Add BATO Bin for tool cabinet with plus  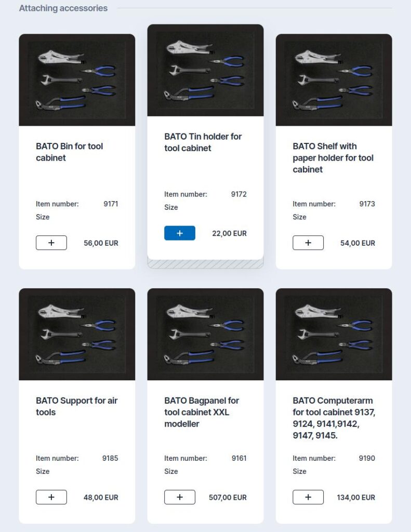coord(51,243)
